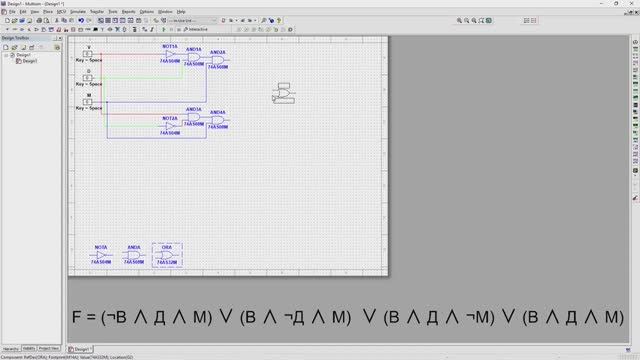The image size is (640, 360).
Task: Click the Interactive simulation mode button
Action: click(196, 29)
